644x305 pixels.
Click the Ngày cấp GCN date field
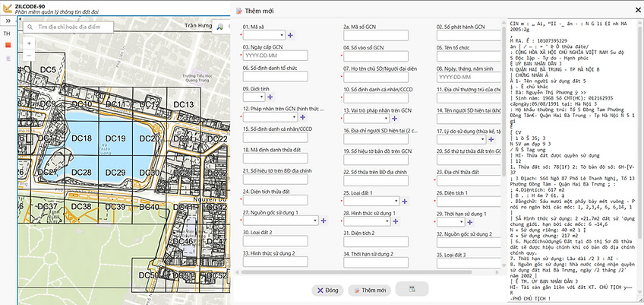(273, 56)
